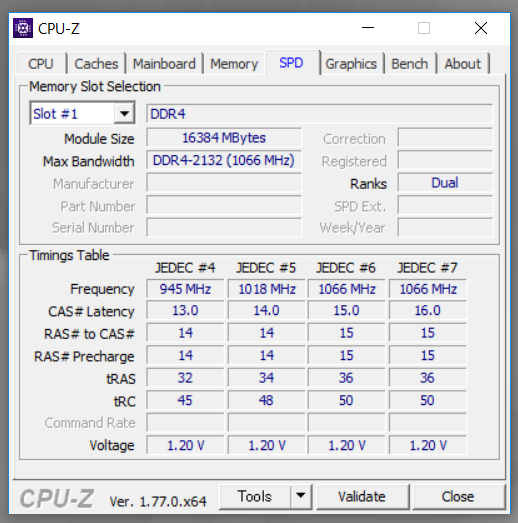
Task: Click the empty Part Number field
Action: (224, 205)
